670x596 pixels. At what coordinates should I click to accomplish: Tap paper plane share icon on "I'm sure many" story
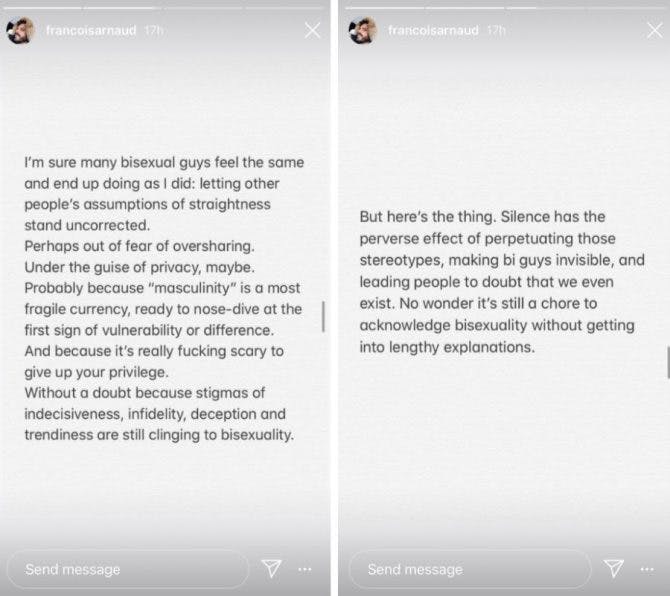pos(271,568)
